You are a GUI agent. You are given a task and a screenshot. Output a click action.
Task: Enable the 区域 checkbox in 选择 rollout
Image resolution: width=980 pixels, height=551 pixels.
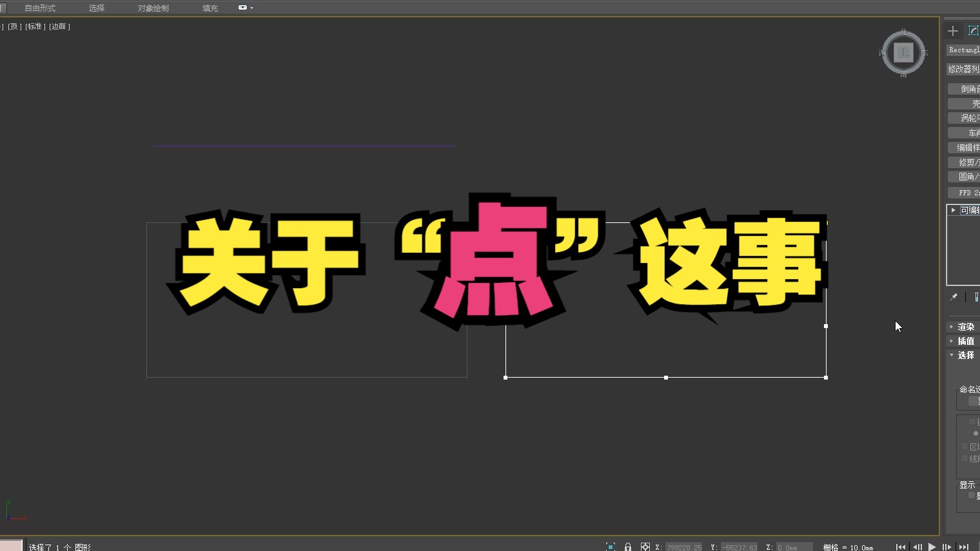coord(965,445)
